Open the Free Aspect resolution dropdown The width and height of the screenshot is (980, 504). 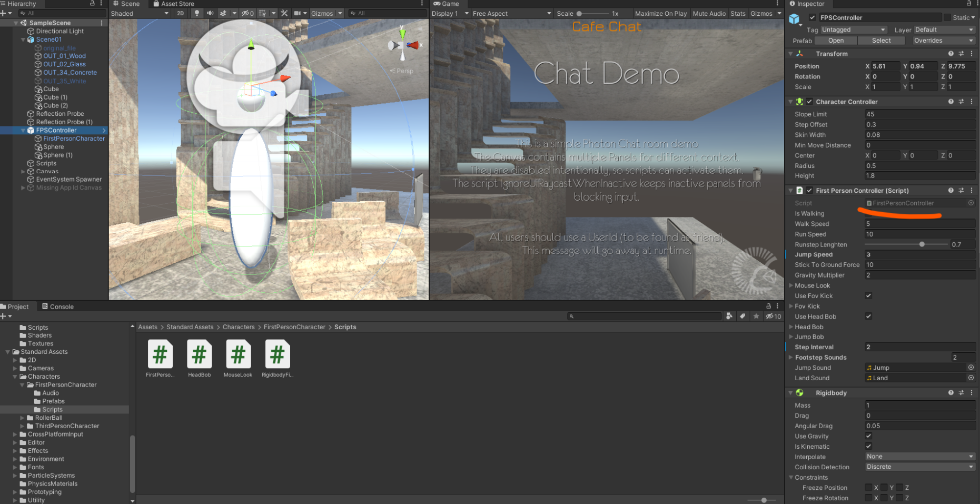511,13
